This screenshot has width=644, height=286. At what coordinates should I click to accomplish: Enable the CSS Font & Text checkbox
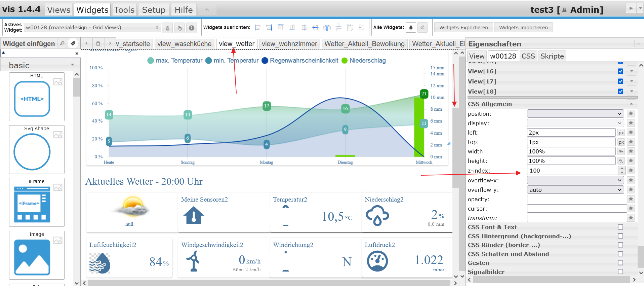[620, 227]
